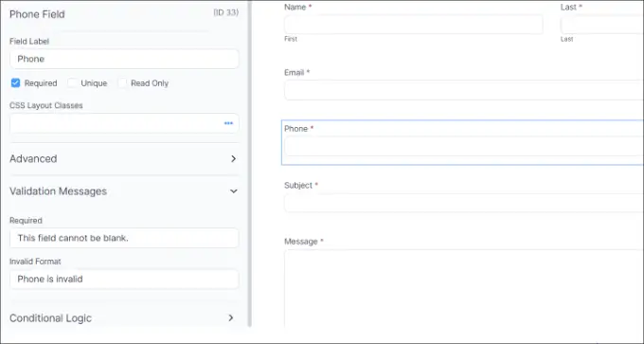Image resolution: width=644 pixels, height=344 pixels.
Task: Collapse the Validation Messages section
Action: point(124,191)
